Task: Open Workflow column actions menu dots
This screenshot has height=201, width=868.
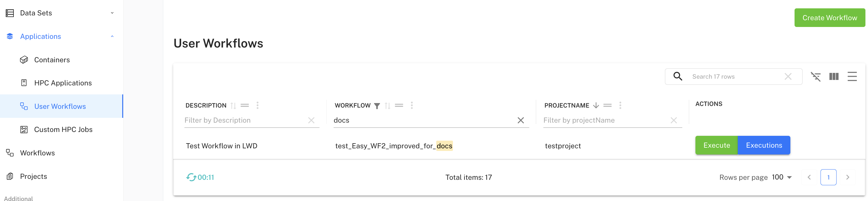Action: click(x=412, y=106)
